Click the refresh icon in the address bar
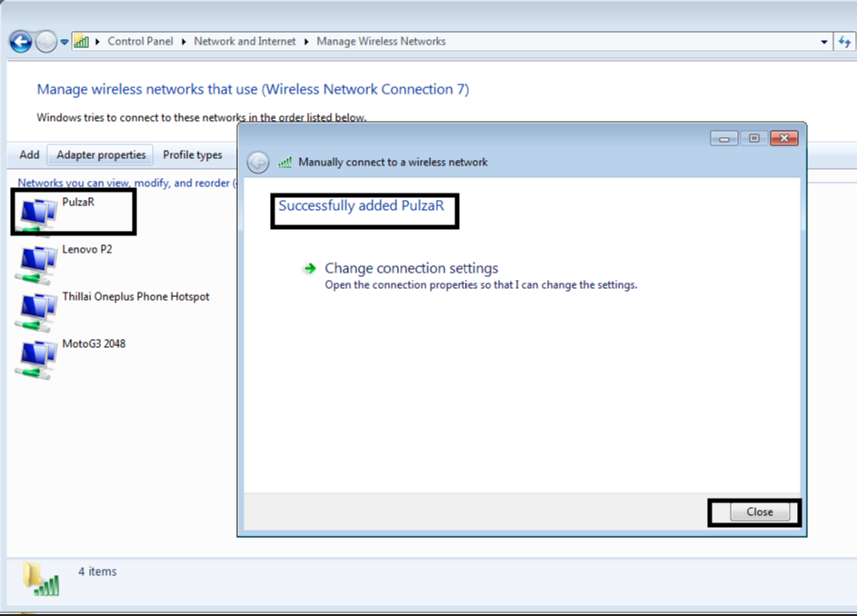This screenshot has width=857, height=616. coord(845,41)
